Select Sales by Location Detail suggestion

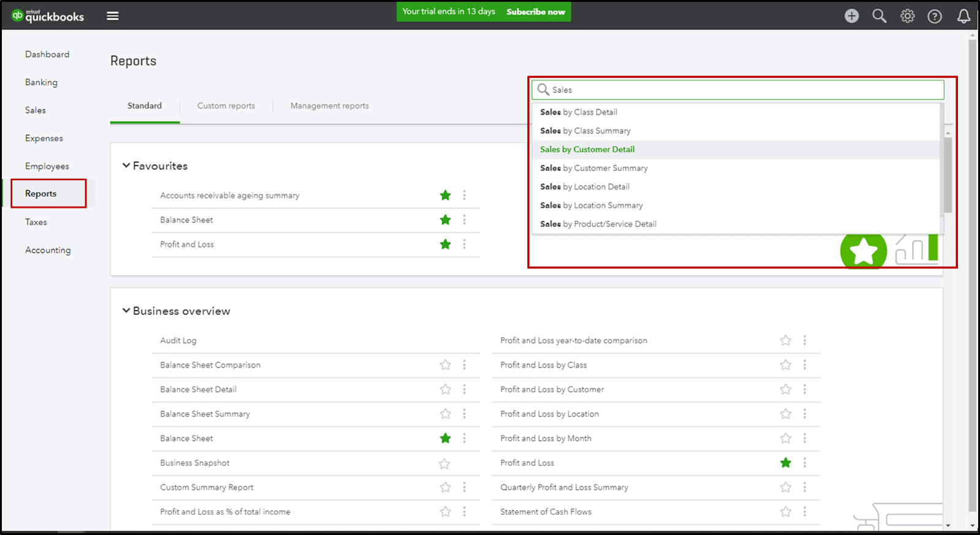point(736,187)
